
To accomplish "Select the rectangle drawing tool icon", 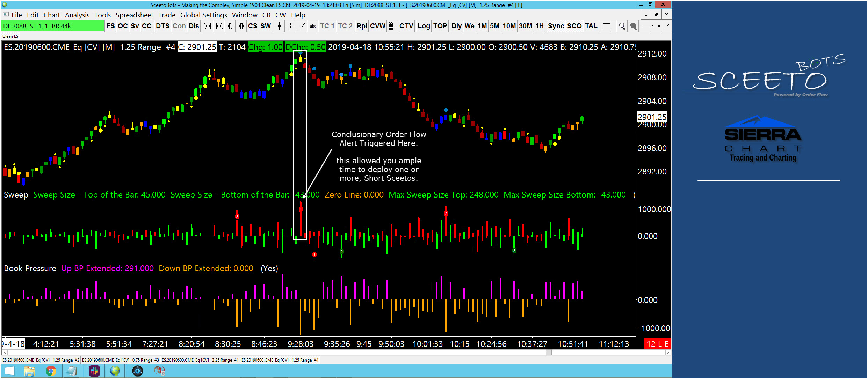I will tap(607, 26).
